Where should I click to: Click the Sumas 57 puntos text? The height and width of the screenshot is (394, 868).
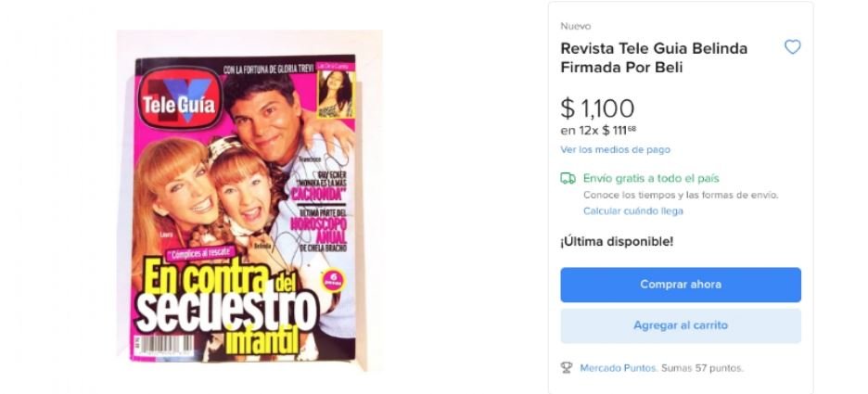point(702,368)
